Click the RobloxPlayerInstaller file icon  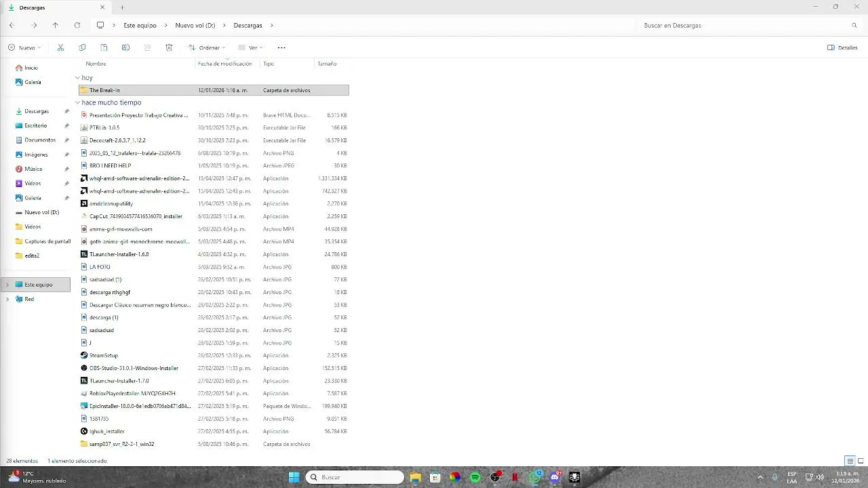(x=84, y=393)
